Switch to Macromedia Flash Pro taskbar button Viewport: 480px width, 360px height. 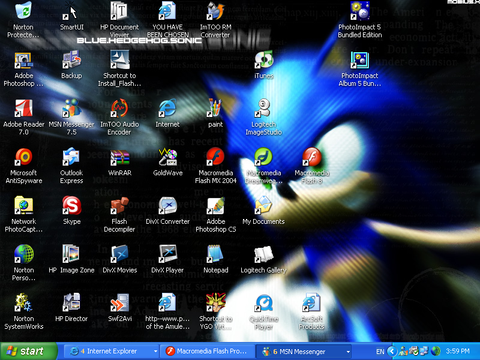click(x=207, y=351)
